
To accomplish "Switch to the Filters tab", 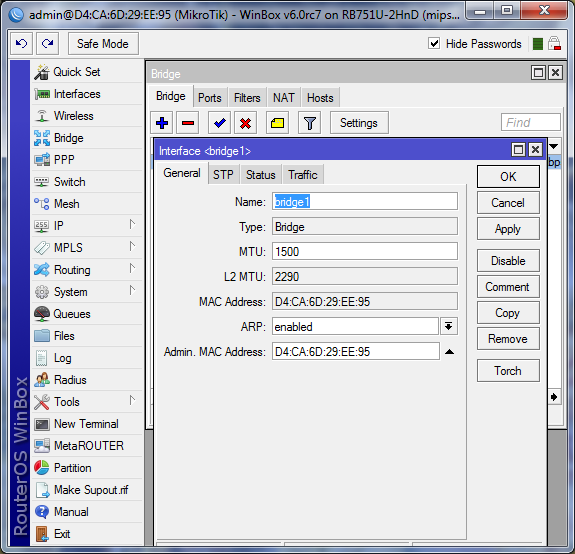I will click(x=247, y=98).
